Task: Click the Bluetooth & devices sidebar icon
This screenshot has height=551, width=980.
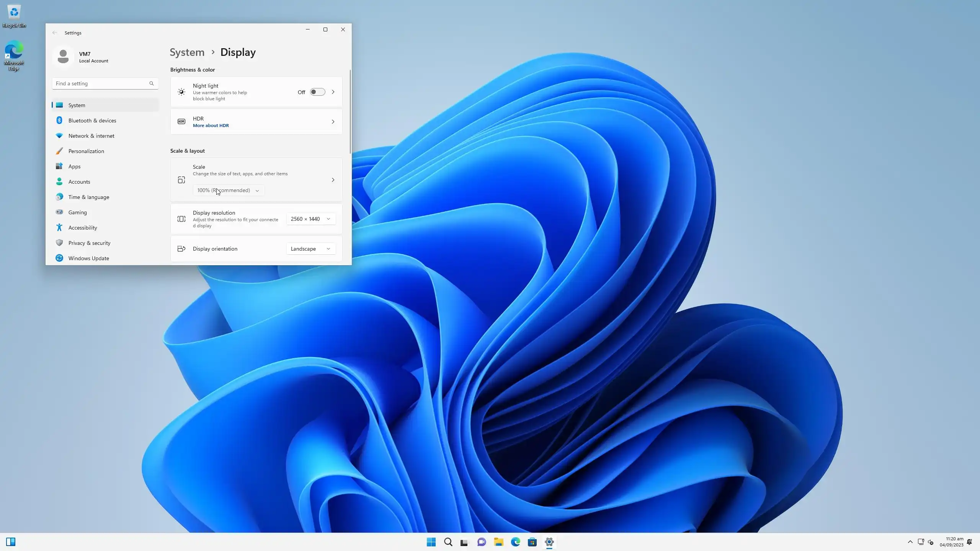Action: pyautogui.click(x=59, y=121)
